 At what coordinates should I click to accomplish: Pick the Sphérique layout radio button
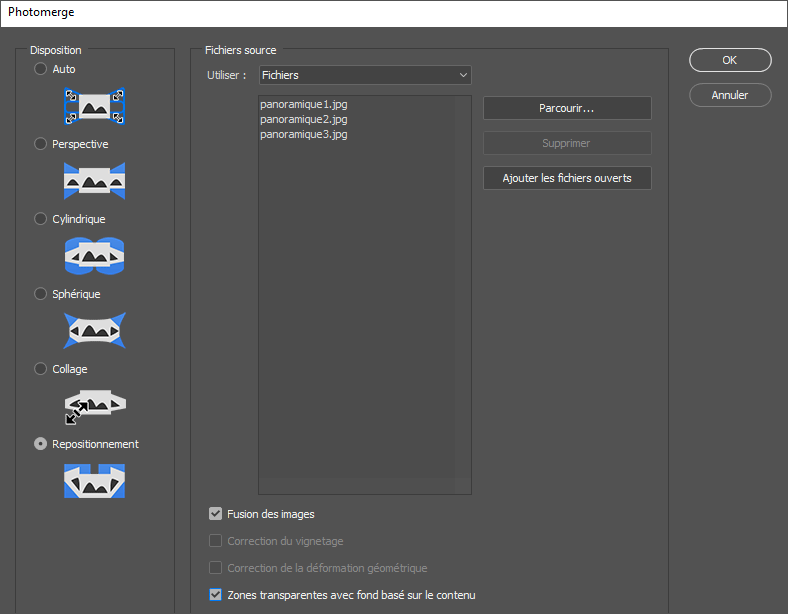[x=41, y=294]
